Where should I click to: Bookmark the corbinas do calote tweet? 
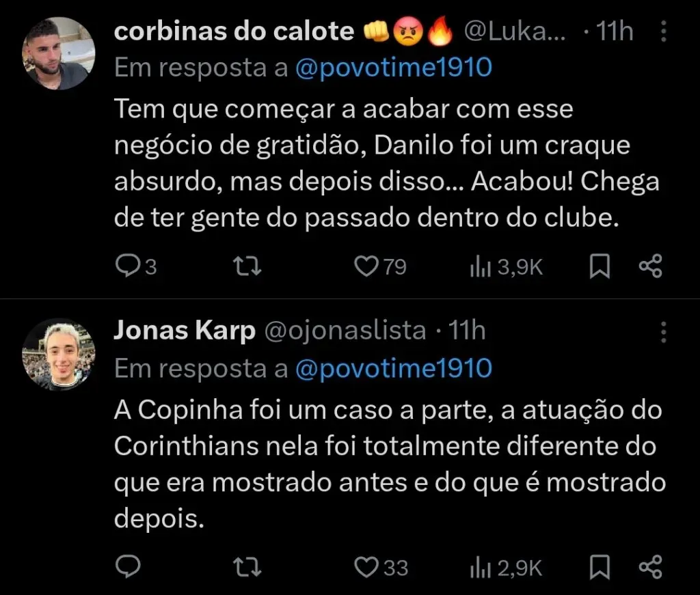[600, 266]
